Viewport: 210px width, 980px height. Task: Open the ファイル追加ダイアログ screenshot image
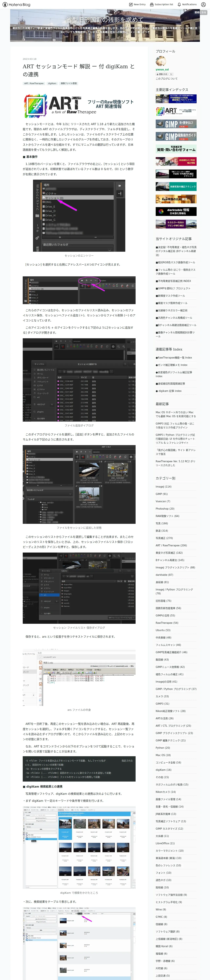[79, 380]
